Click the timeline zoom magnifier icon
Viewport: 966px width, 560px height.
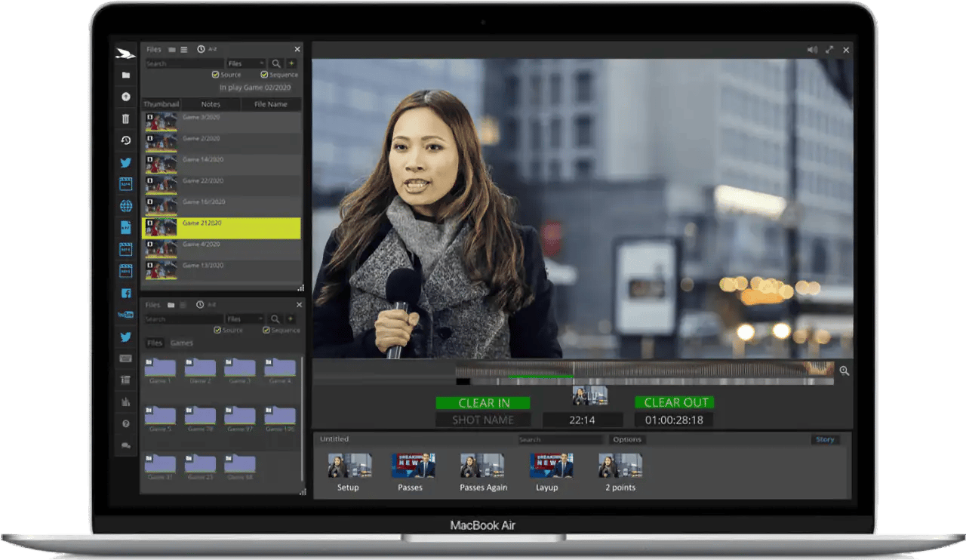(844, 371)
